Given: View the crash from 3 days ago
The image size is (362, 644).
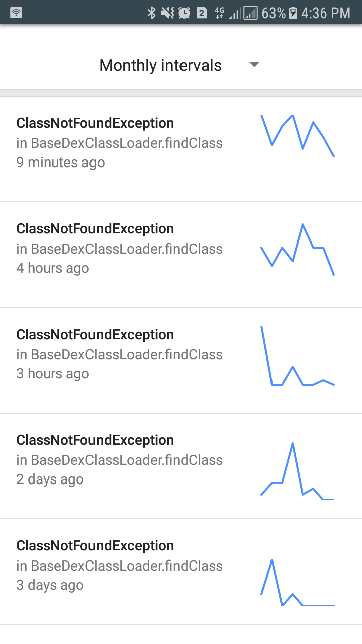Looking at the screenshot, I should point(119,566).
